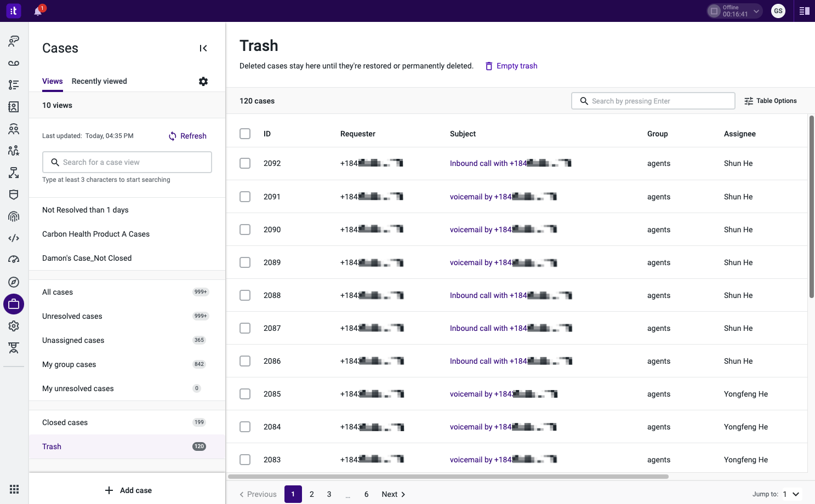Open the compass explore icon in sidebar
This screenshot has height=504, width=815.
(x=14, y=282)
